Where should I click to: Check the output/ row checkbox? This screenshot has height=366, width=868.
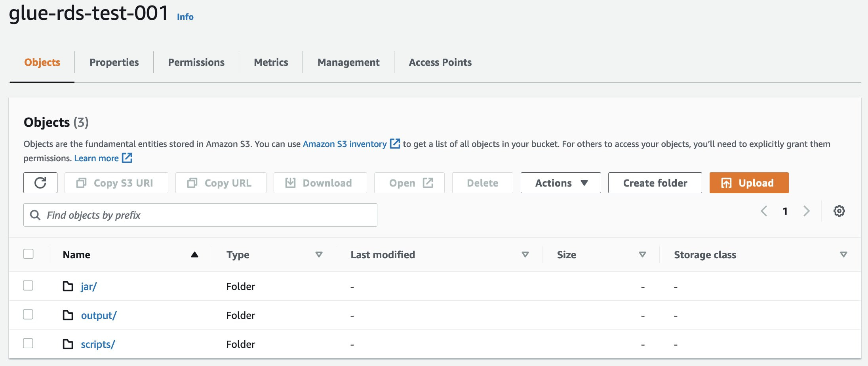(28, 315)
